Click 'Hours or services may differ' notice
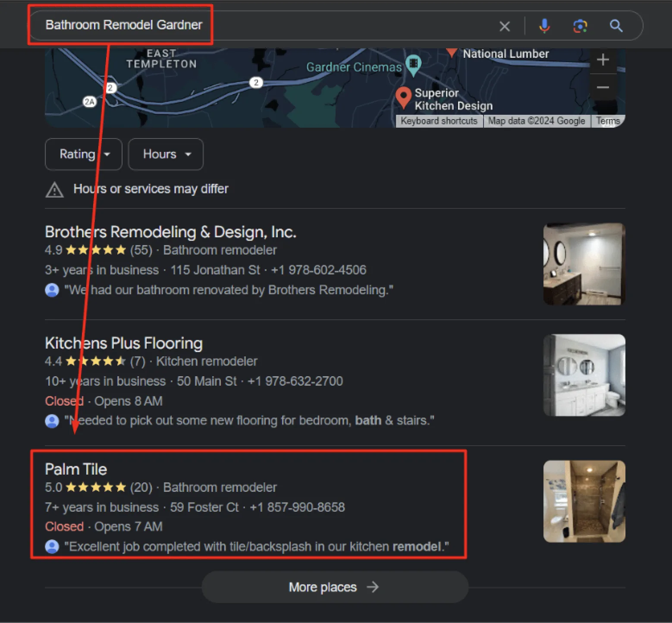The image size is (672, 623). (151, 189)
